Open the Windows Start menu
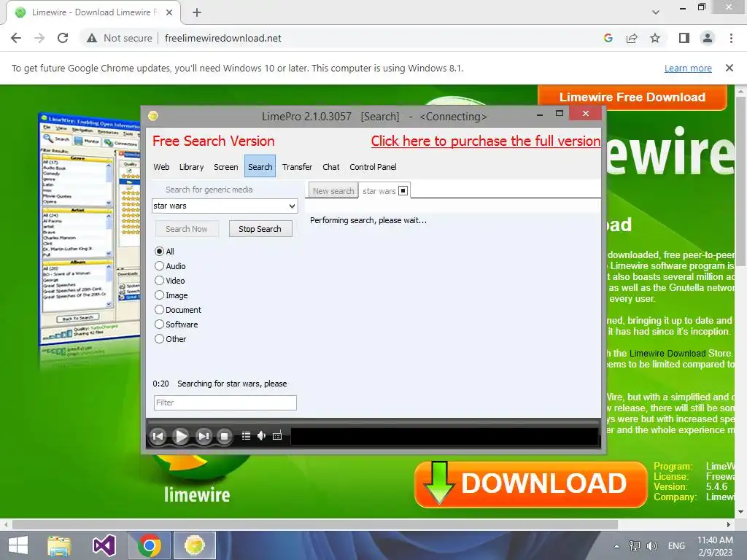 (x=18, y=545)
